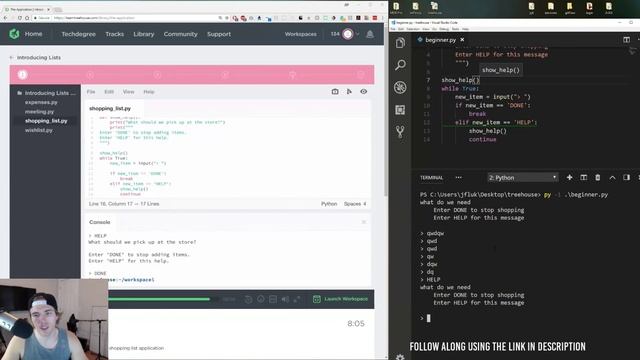Viewport: 640px width, 360px height.
Task: Split the VS Code terminal panel
Action: 584,178
